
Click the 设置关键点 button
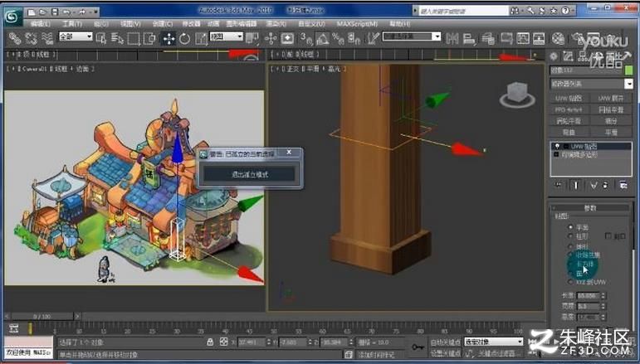tap(445, 353)
